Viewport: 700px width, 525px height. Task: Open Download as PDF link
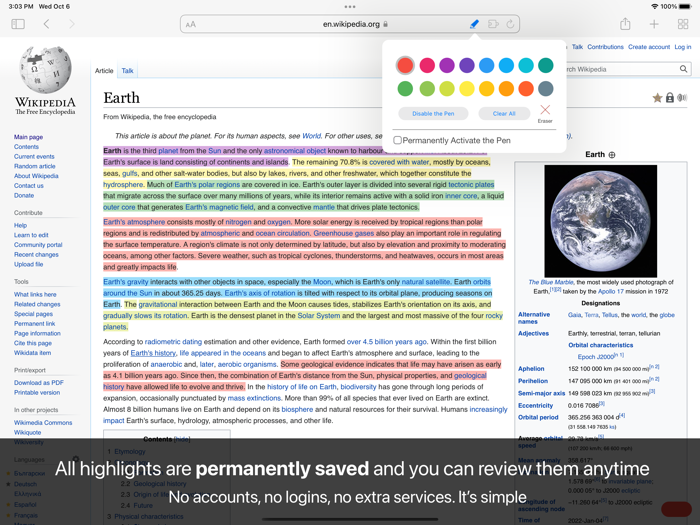(39, 383)
